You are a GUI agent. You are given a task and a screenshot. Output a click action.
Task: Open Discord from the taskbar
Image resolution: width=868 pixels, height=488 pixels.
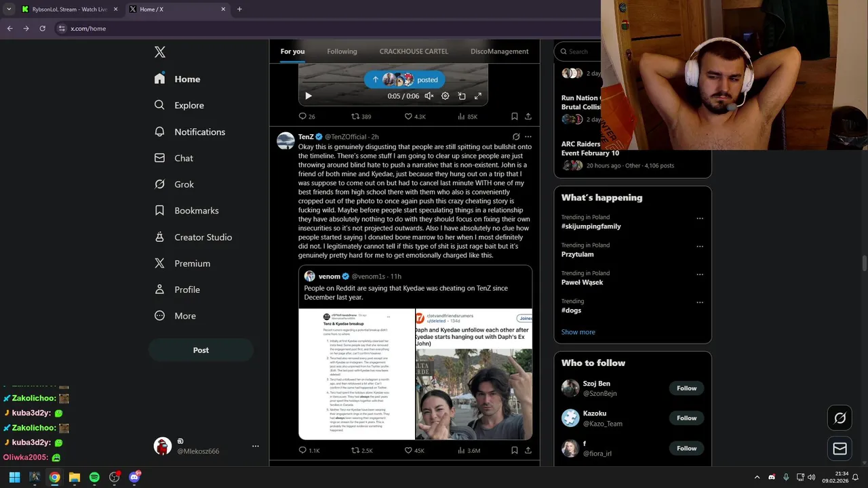[134, 477]
